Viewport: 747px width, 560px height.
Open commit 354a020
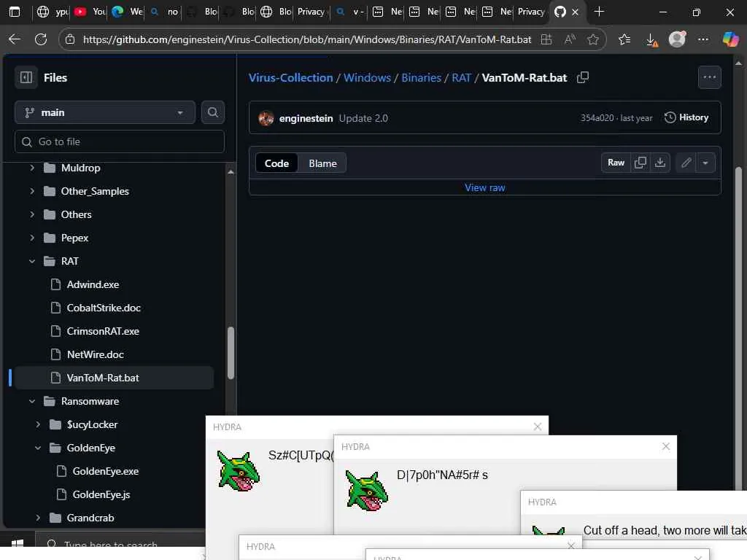tap(597, 118)
